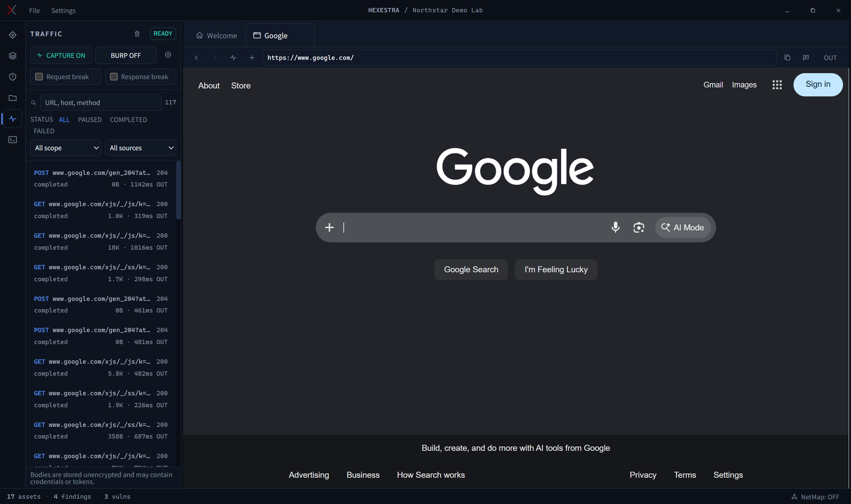Select the POST gen_204 request with 1142ms
Viewport: 851px width, 504px height.
click(x=101, y=179)
